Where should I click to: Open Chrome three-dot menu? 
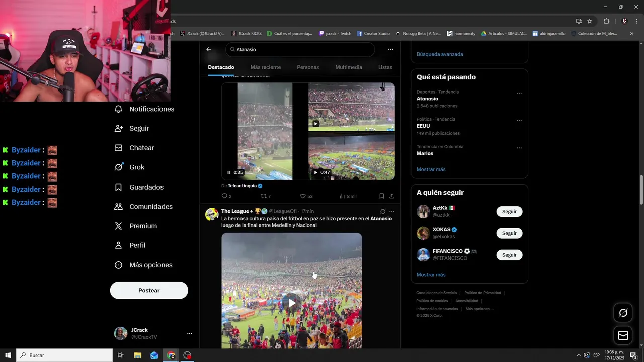pos(637,21)
